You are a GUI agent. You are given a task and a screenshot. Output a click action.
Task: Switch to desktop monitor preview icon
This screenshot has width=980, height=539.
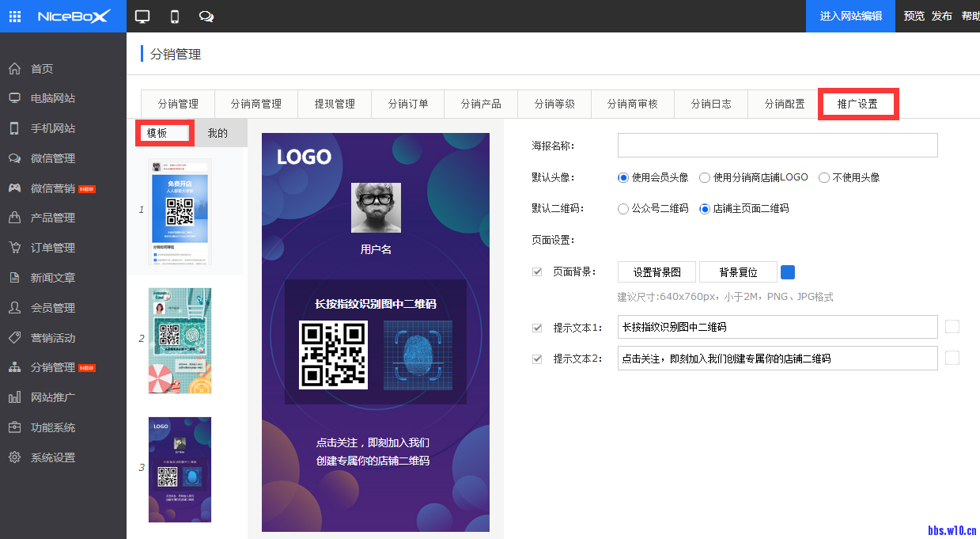pyautogui.click(x=142, y=16)
